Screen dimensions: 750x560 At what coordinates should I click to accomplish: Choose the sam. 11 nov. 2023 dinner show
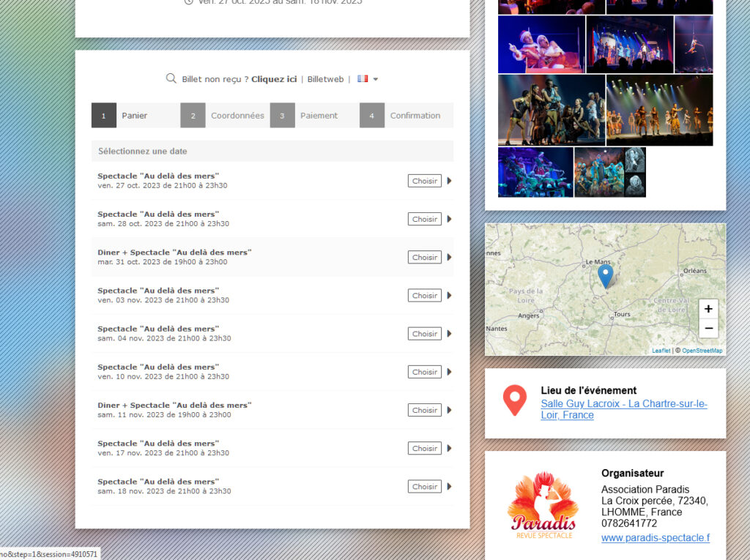click(424, 411)
